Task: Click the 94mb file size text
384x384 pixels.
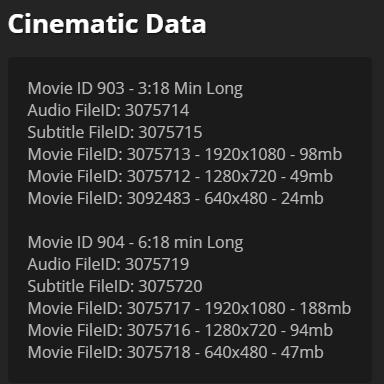Action: tap(311, 330)
